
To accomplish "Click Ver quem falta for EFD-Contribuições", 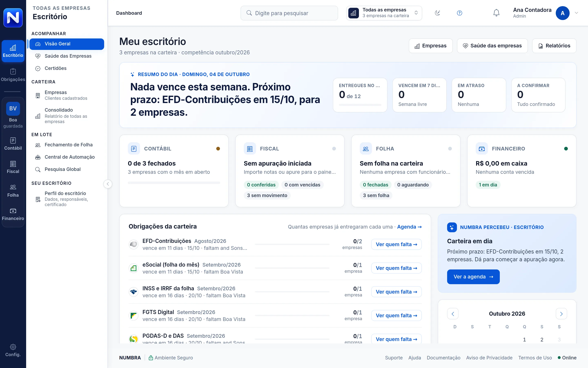I will [396, 244].
